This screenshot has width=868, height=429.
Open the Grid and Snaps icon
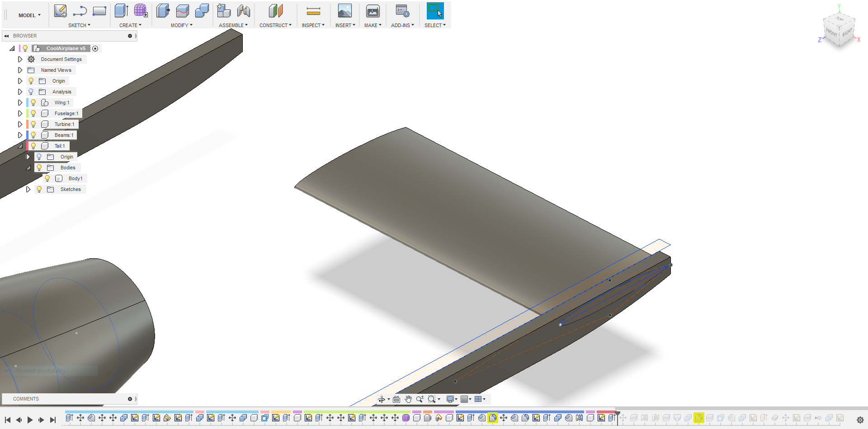coord(464,399)
